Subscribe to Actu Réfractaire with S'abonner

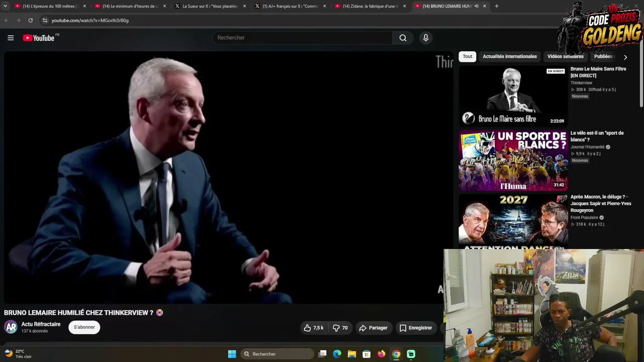pos(85,327)
